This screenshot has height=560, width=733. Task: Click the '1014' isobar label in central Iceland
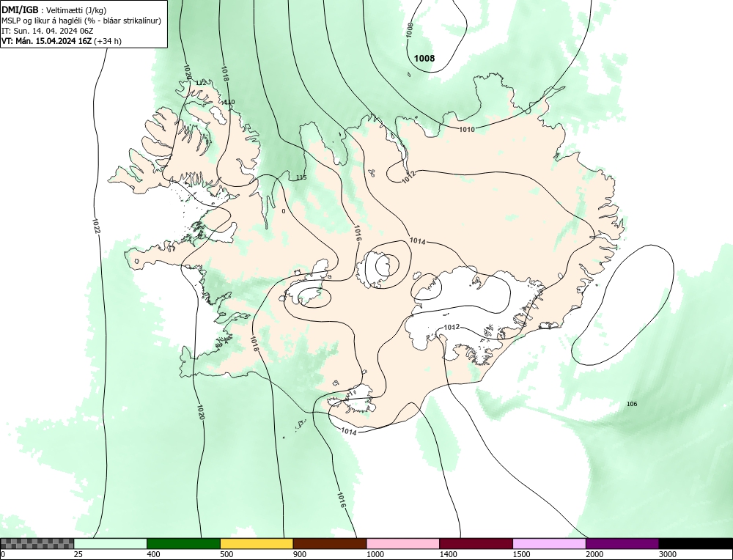[x=418, y=241]
